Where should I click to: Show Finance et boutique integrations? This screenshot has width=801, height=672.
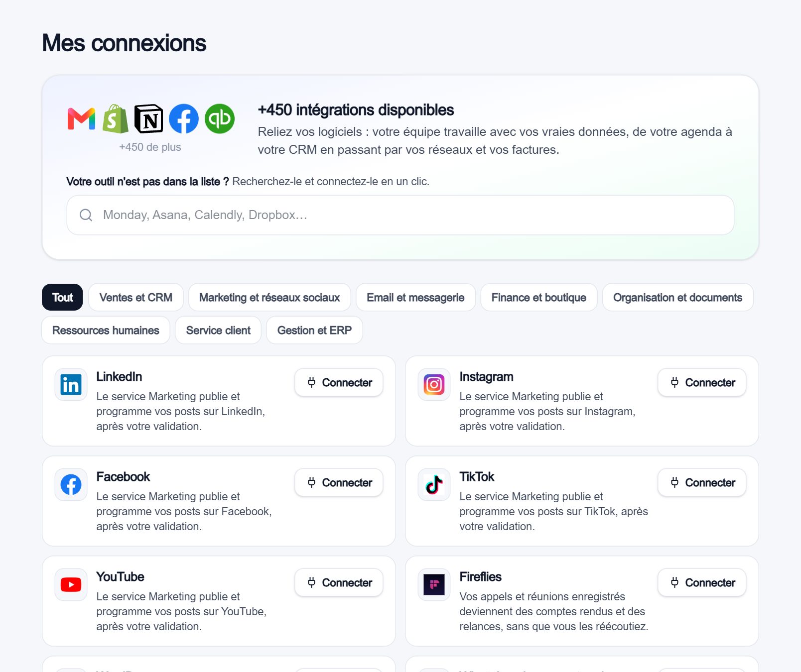click(x=539, y=297)
